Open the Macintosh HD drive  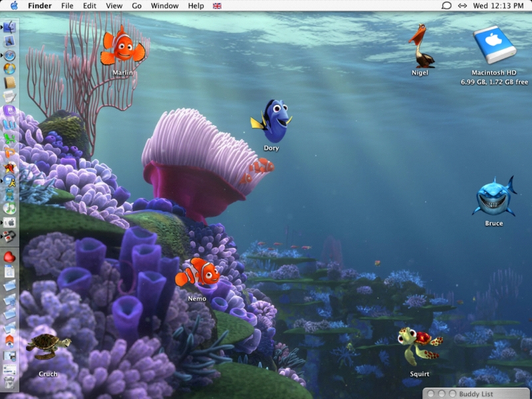click(494, 45)
